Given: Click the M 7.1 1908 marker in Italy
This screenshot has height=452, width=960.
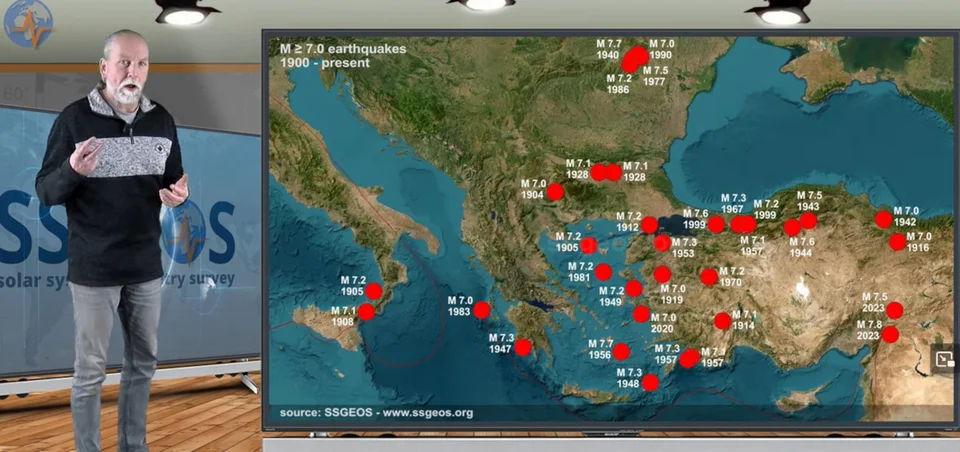Looking at the screenshot, I should coord(366,312).
